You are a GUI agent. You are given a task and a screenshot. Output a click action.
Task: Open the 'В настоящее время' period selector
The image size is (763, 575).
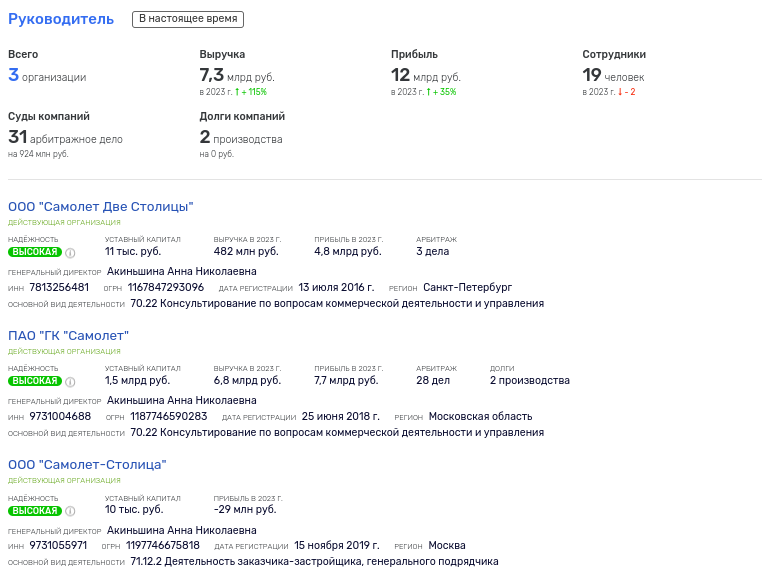click(x=188, y=19)
